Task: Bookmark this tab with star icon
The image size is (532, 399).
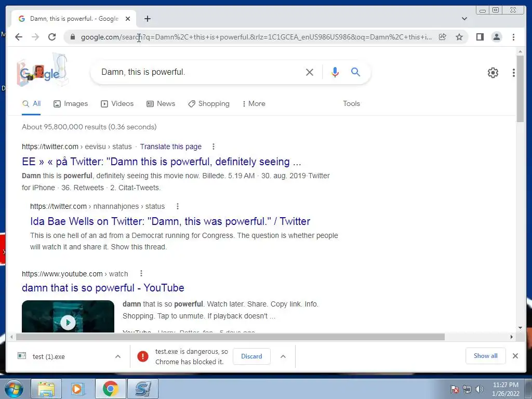Action: [459, 37]
